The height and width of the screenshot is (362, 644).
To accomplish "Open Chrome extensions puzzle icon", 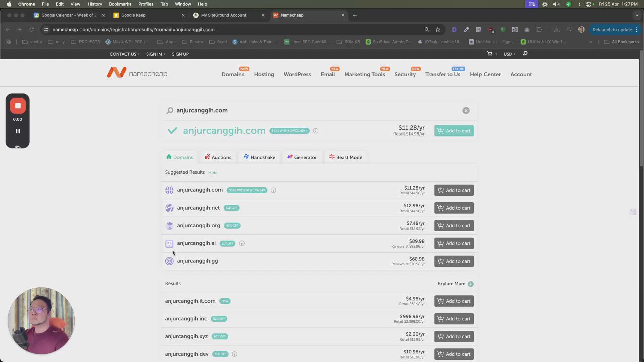I will [x=539, y=29].
